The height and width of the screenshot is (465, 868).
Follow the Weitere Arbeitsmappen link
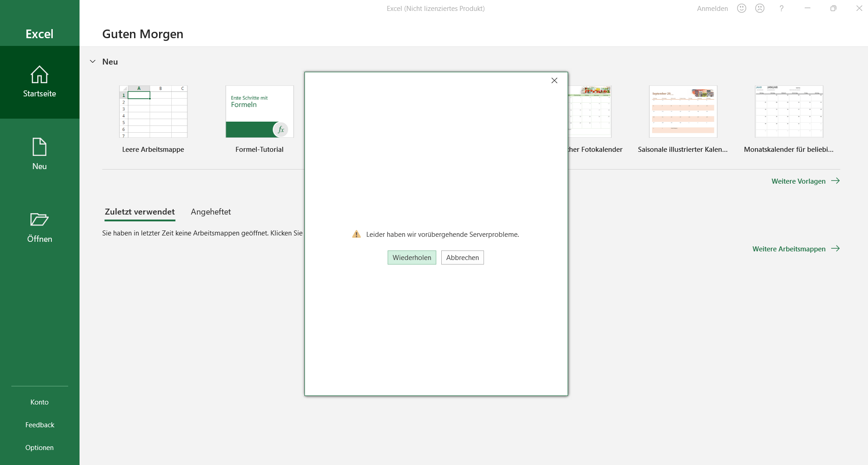coord(796,249)
